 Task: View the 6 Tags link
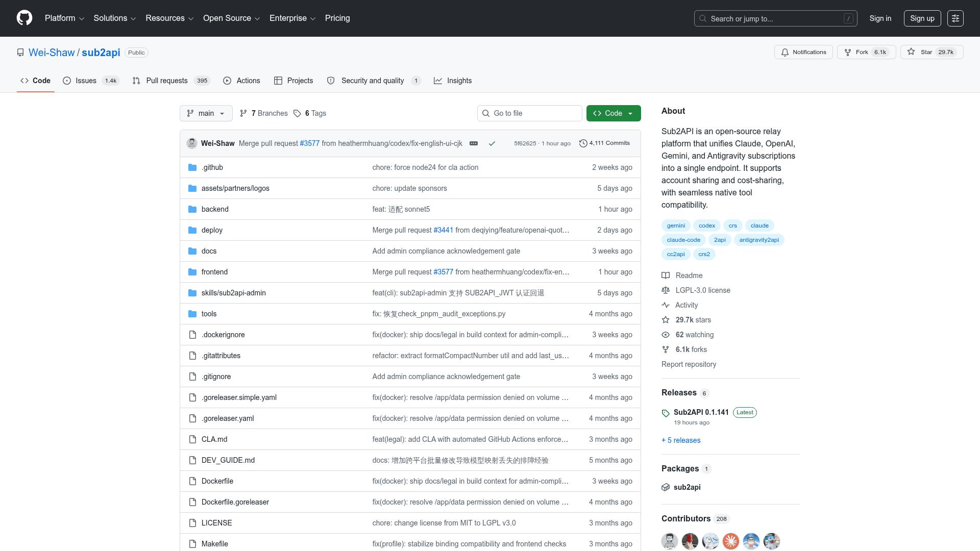click(310, 113)
